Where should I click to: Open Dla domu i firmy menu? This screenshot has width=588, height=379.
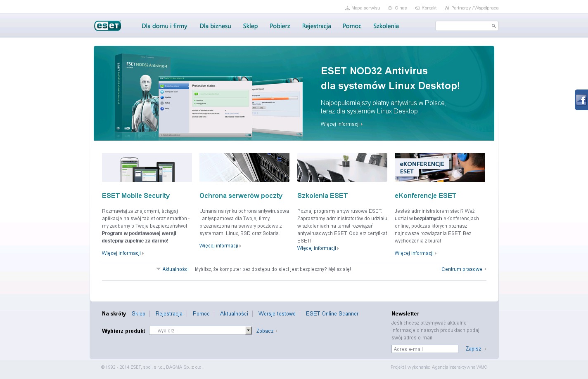click(164, 26)
